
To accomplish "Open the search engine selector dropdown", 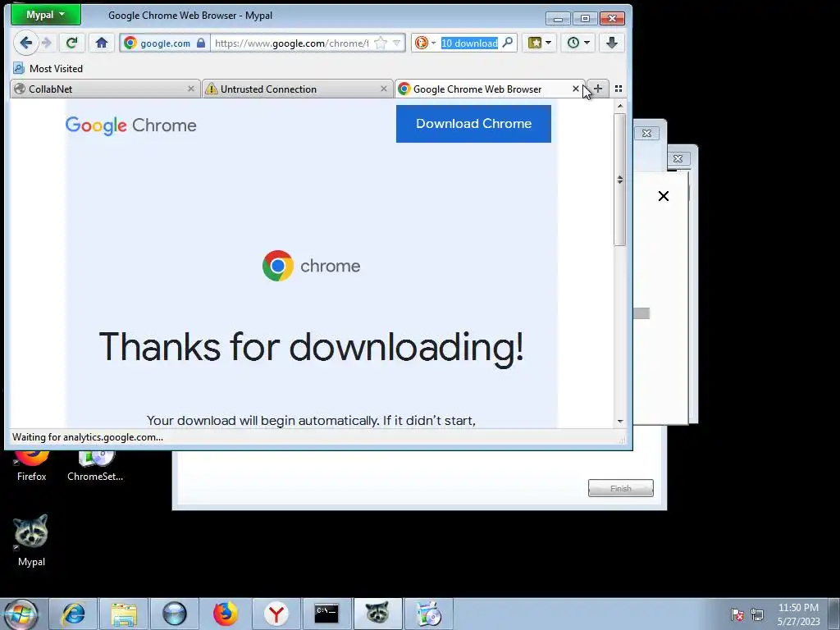I will point(425,43).
